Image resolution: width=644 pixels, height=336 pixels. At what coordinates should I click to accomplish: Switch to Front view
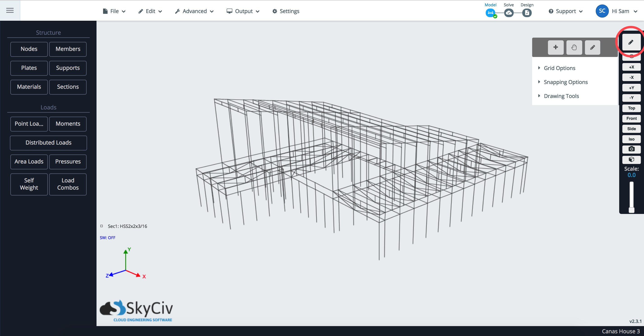pyautogui.click(x=632, y=118)
